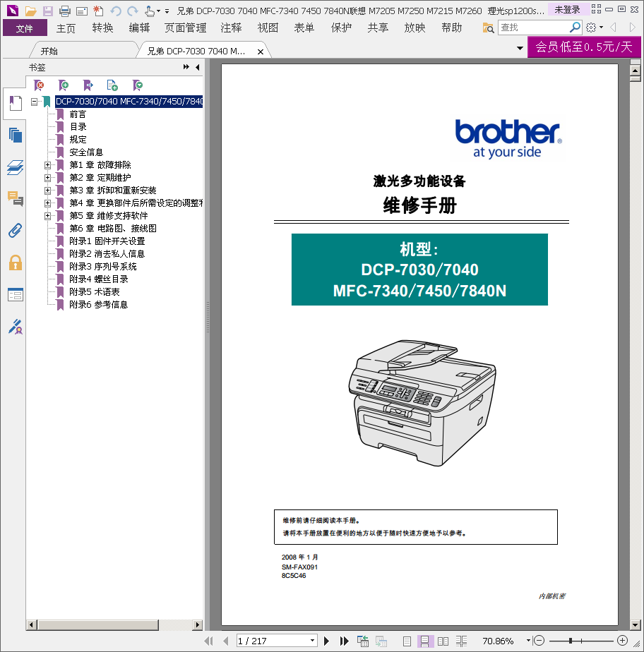Click the magnifier icon in the find box
The height and width of the screenshot is (652, 644).
[575, 28]
